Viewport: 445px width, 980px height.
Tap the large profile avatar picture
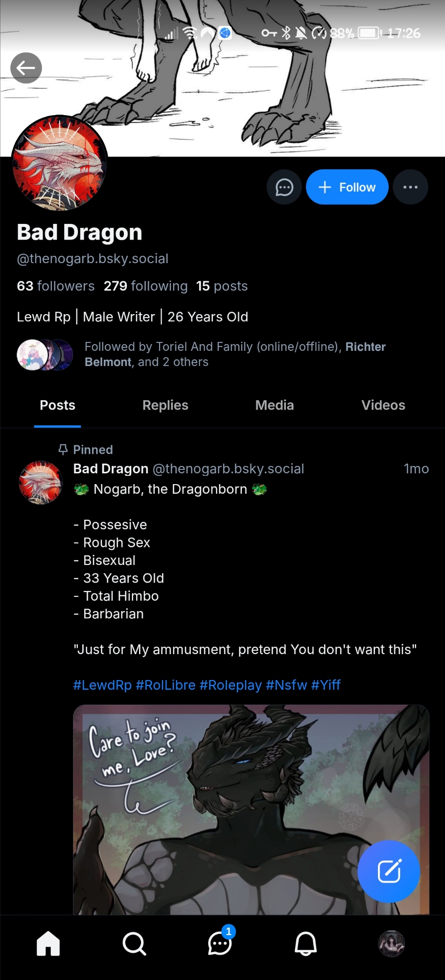(x=59, y=164)
